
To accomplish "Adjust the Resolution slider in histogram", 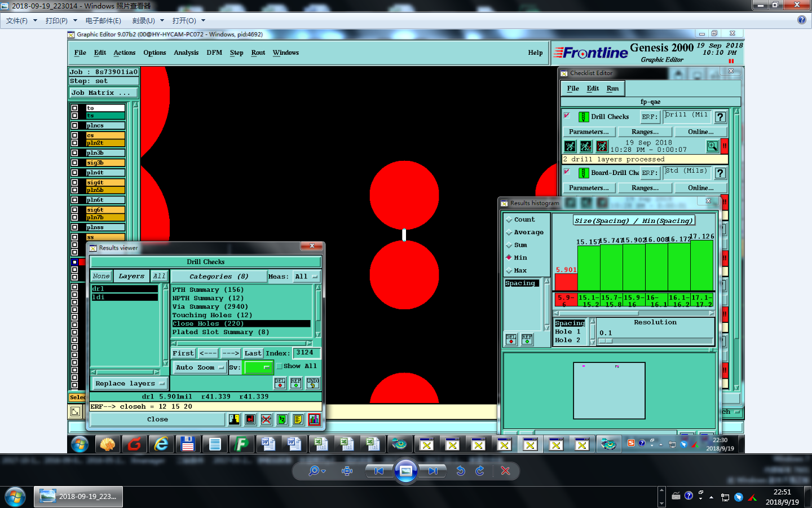I will [x=606, y=341].
